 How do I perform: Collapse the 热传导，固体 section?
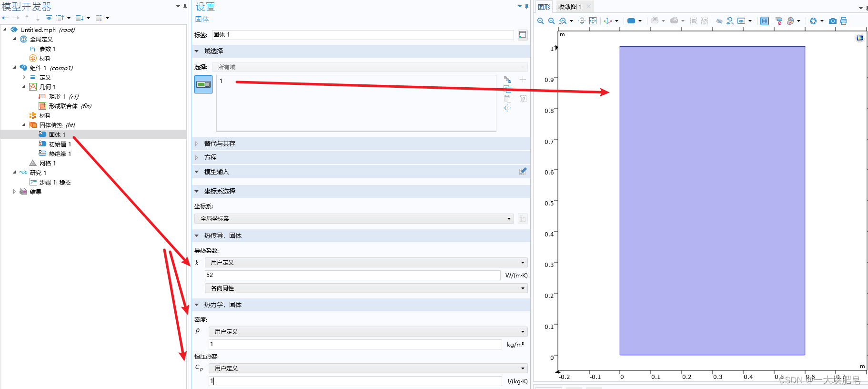click(x=196, y=235)
